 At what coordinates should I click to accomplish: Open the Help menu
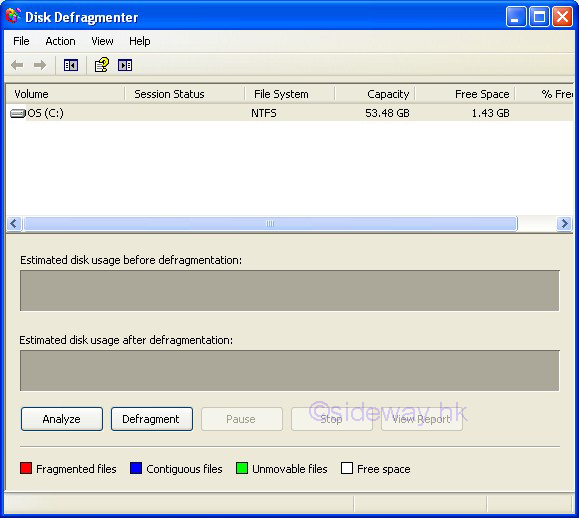[140, 41]
